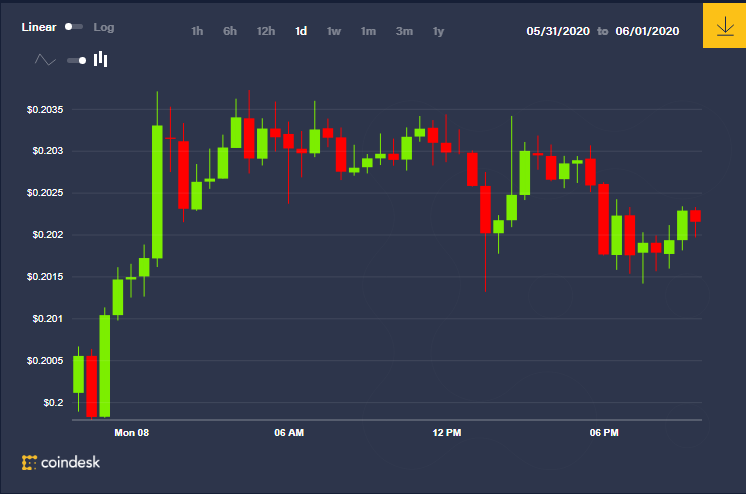Select the 1y time range
Viewport: 746px width, 494px height.
[438, 31]
